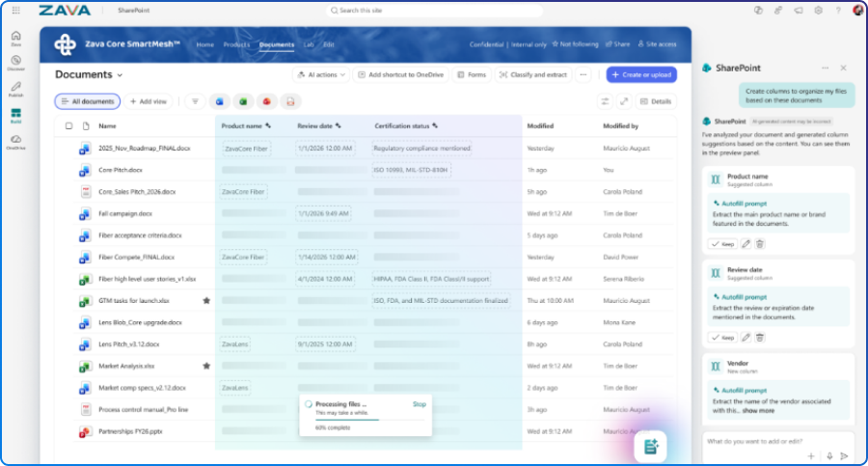
Task: Filter by Excel file type icon
Action: (243, 101)
